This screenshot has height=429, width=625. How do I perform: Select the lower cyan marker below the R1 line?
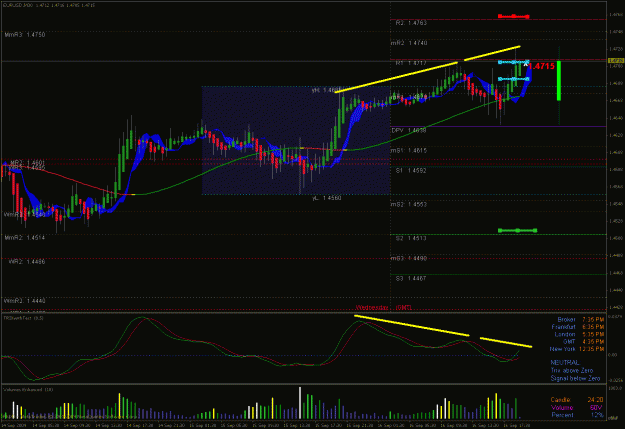pos(513,79)
